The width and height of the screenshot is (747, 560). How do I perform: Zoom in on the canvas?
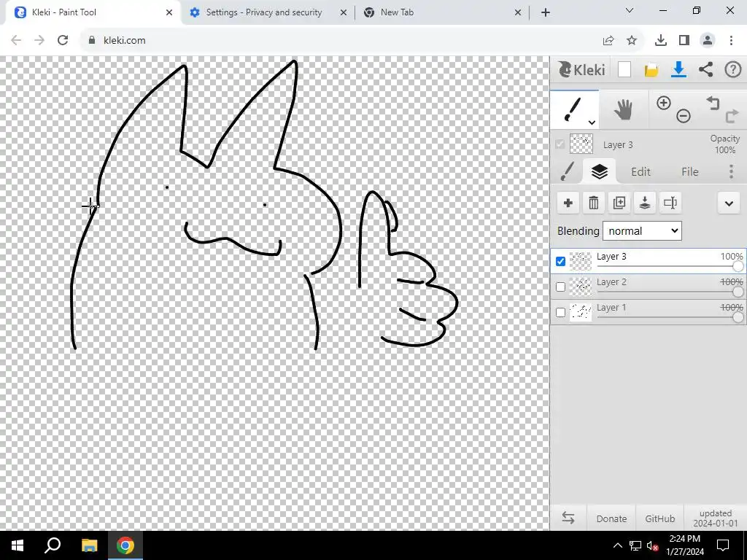click(664, 103)
